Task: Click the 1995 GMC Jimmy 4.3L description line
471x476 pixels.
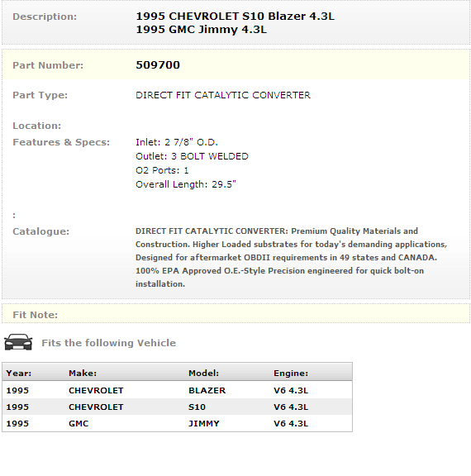Action: coord(201,30)
